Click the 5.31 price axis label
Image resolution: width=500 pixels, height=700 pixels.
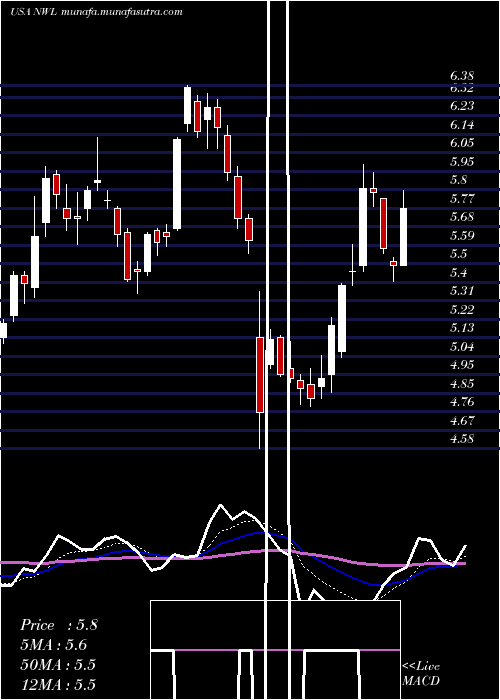pos(462,291)
